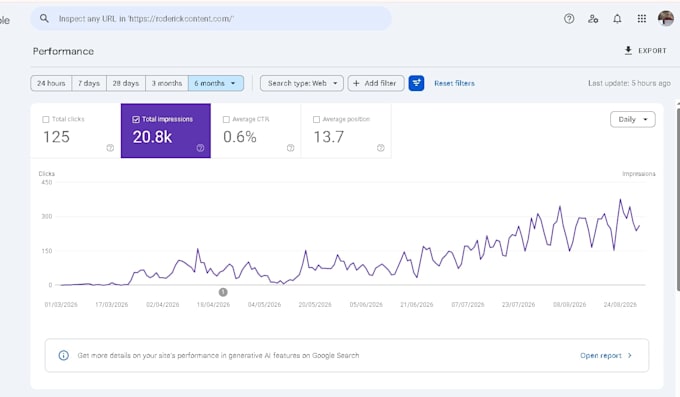Open the Google apps grid
Image resolution: width=680 pixels, height=397 pixels.
click(642, 19)
